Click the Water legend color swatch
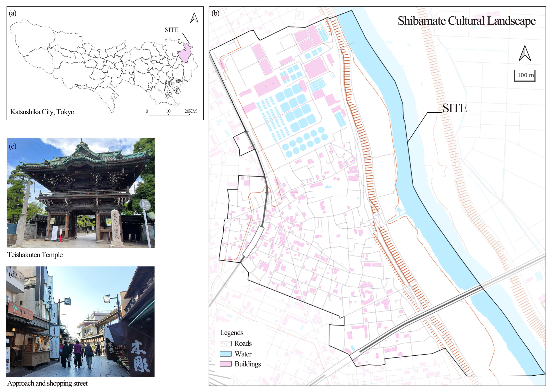This screenshot has width=552, height=392. pos(226,354)
